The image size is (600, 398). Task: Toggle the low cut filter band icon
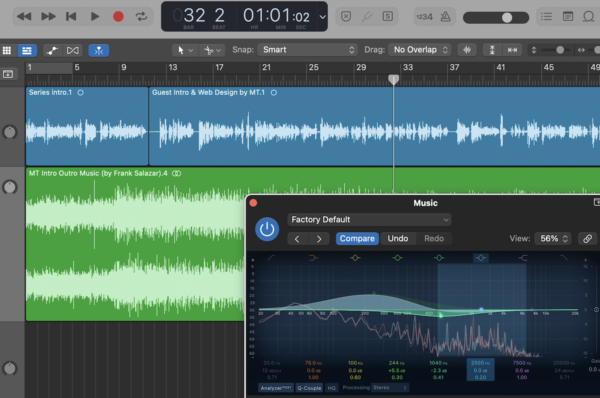[x=271, y=258]
